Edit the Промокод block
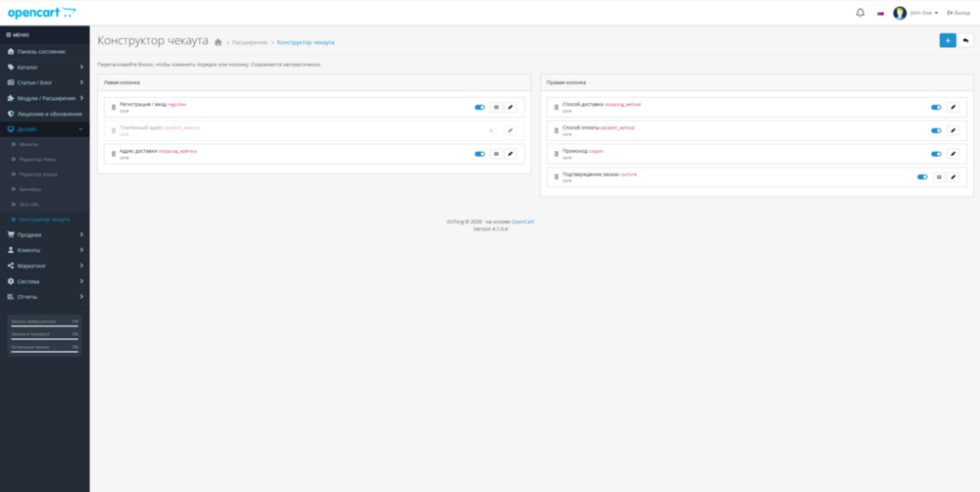The image size is (980, 492). 954,154
